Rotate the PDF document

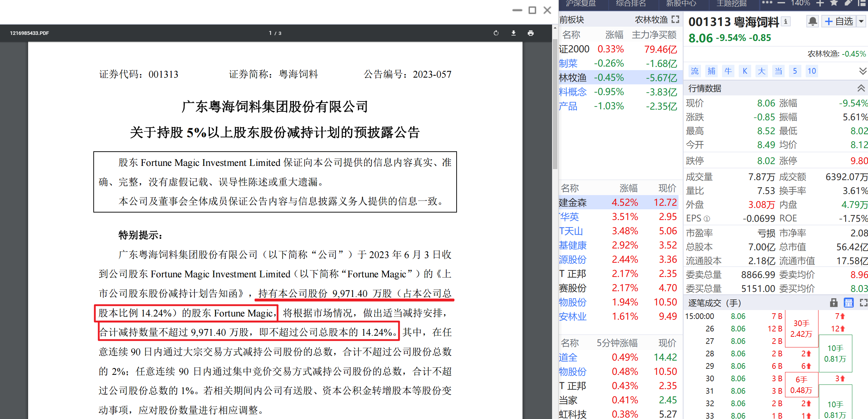coord(496,33)
